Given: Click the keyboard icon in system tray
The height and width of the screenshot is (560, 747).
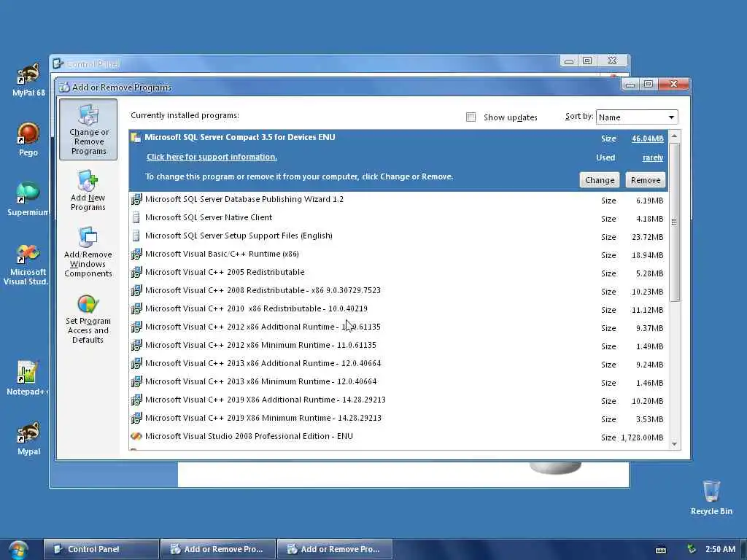Looking at the screenshot, I should (x=661, y=550).
